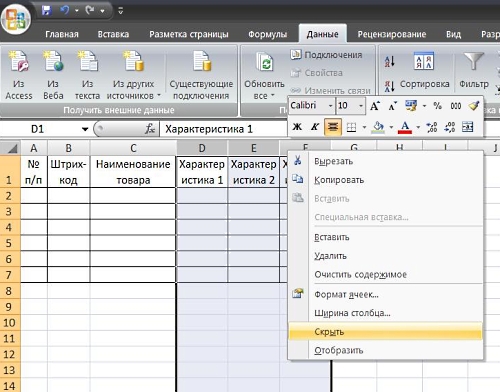Toggle bold Ж in mini toolbar
Viewport: 500px width, 392px height.
tap(297, 127)
